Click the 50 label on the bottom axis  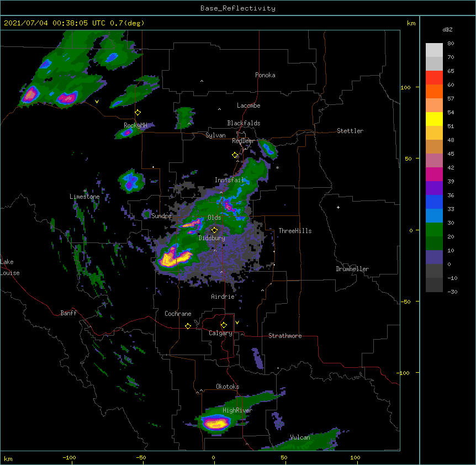(x=284, y=457)
